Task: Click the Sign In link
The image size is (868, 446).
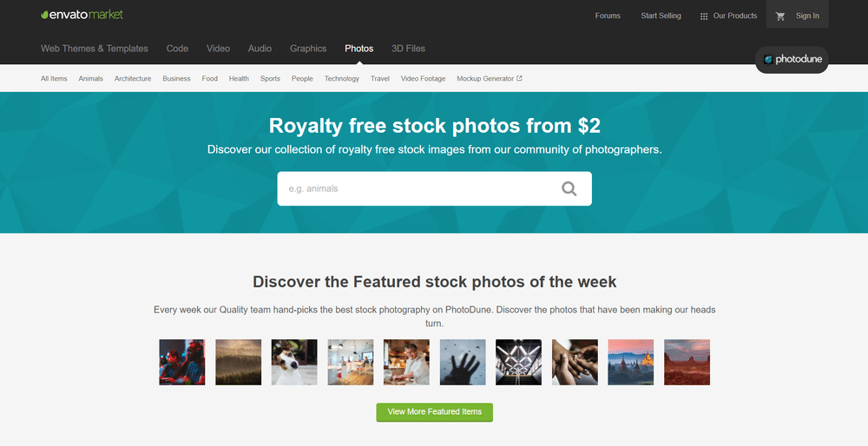Action: 807,16
